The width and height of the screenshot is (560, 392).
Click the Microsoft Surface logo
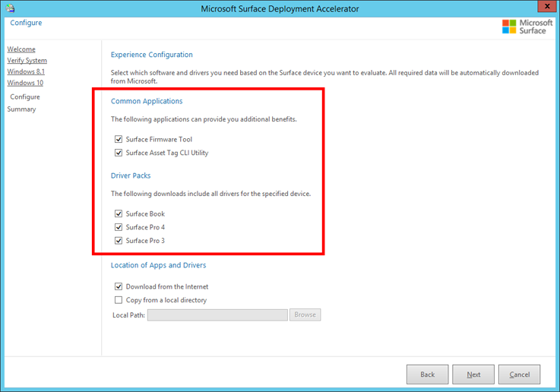(527, 27)
